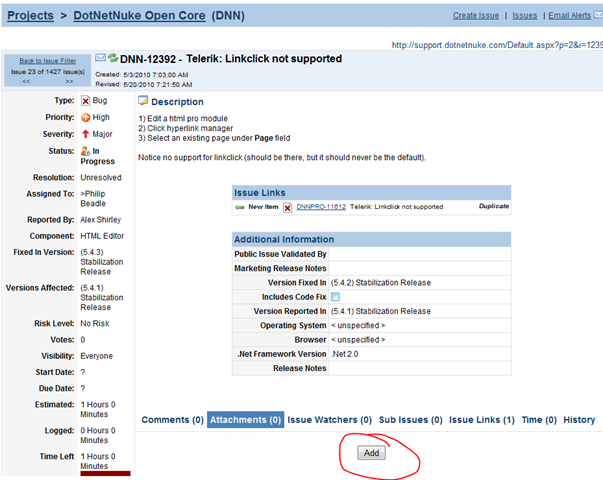Viewport: 603px width, 480px height.
Task: Click the red X icon beside DNNPRO-11612
Action: [x=287, y=208]
